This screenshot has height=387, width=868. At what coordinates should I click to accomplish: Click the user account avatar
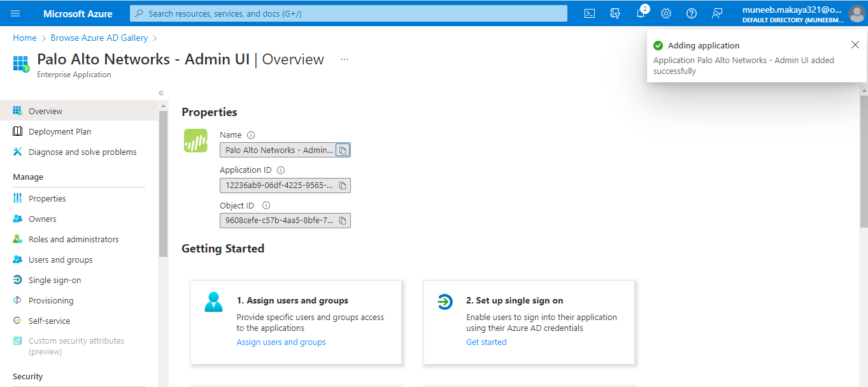tap(857, 13)
